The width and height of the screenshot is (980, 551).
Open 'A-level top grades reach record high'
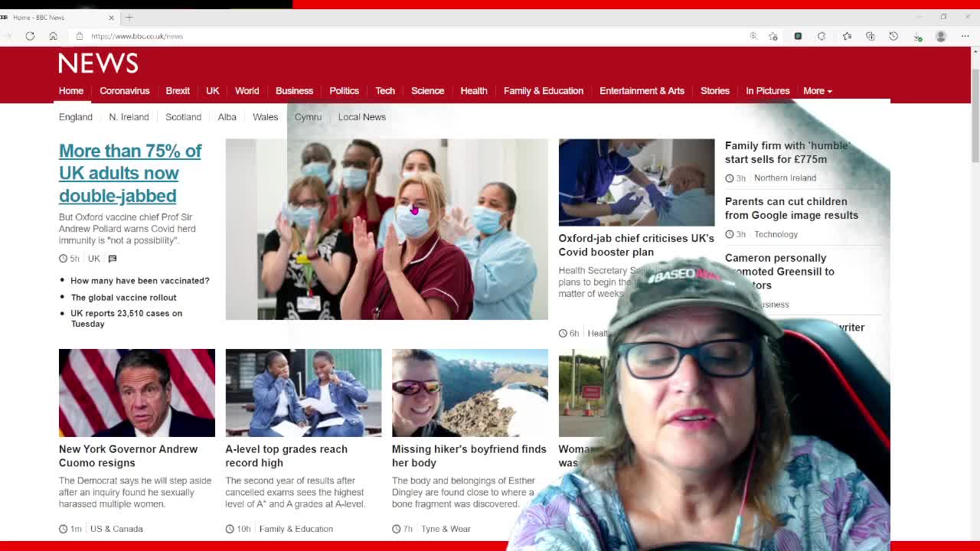pos(286,456)
